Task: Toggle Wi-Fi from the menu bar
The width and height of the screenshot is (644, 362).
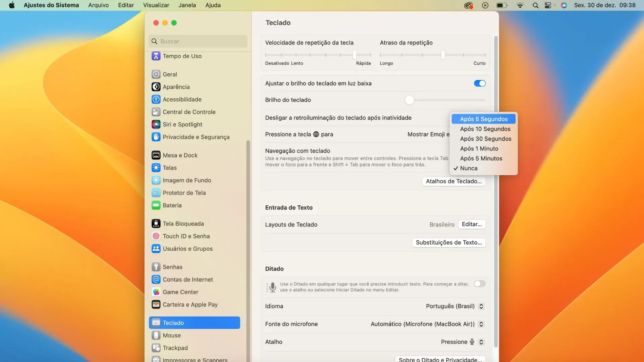Action: [x=520, y=5]
